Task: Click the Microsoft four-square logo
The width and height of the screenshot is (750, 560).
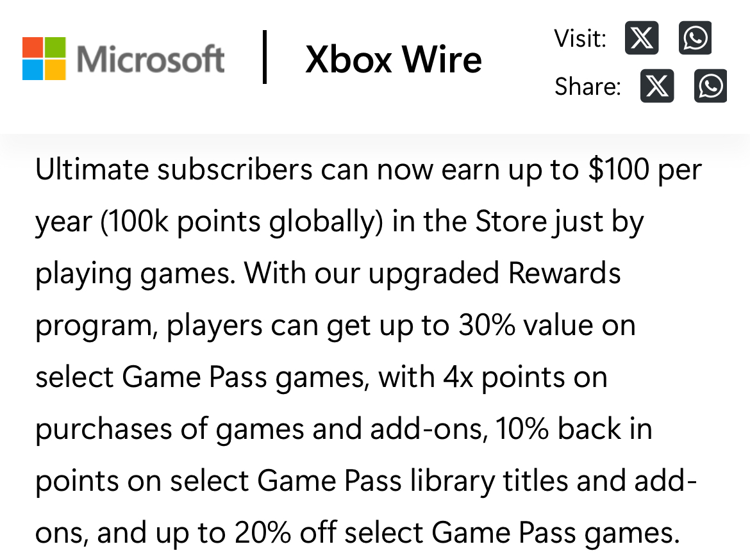Action: pos(44,58)
